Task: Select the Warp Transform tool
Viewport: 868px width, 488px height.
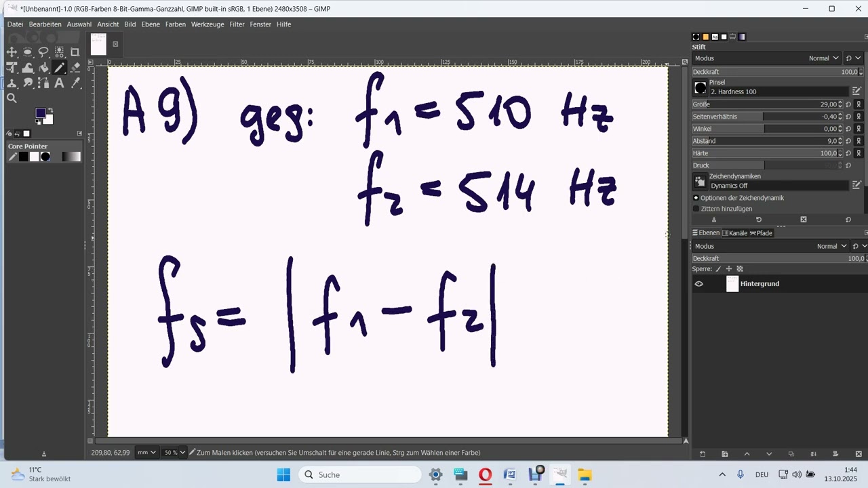Action: (x=28, y=67)
